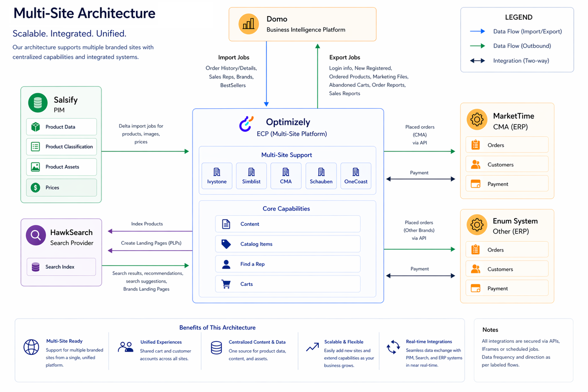Click the Domo bar chart icon

(249, 24)
